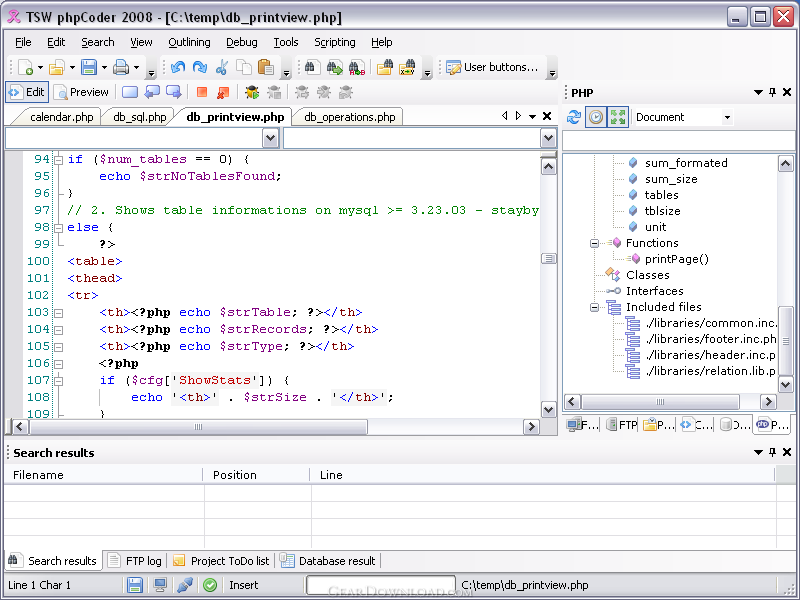Click the Save disk icon in status bar
This screenshot has height=600, width=800.
click(x=135, y=585)
